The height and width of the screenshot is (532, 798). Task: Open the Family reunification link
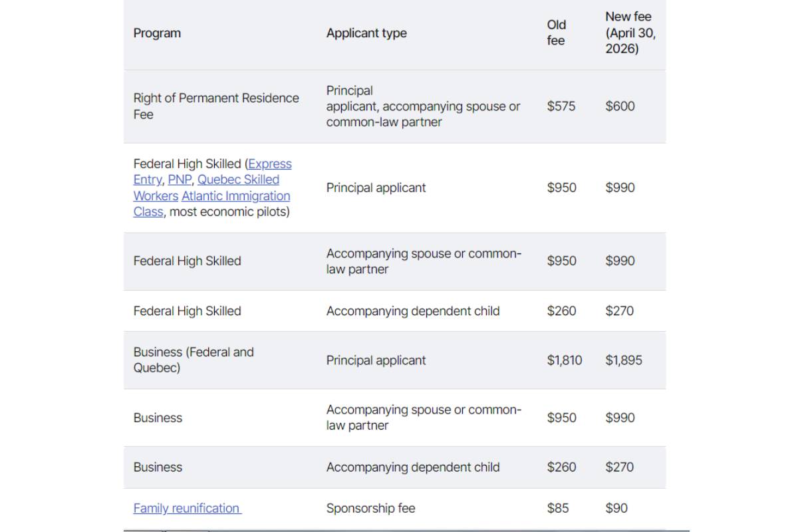188,508
